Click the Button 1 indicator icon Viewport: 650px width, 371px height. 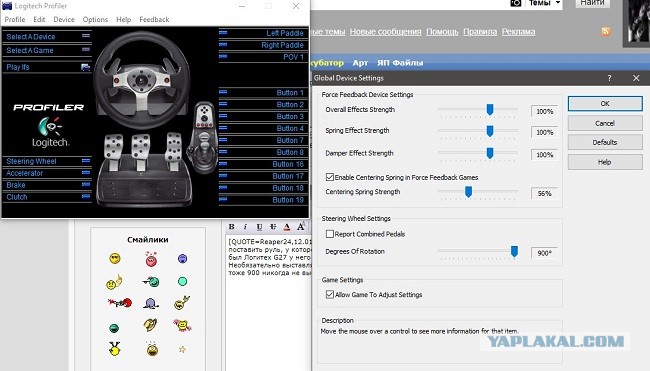pos(223,92)
